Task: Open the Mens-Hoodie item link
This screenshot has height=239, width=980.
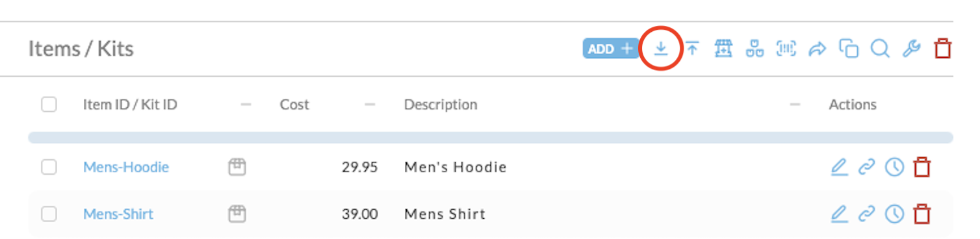Action: 126,168
